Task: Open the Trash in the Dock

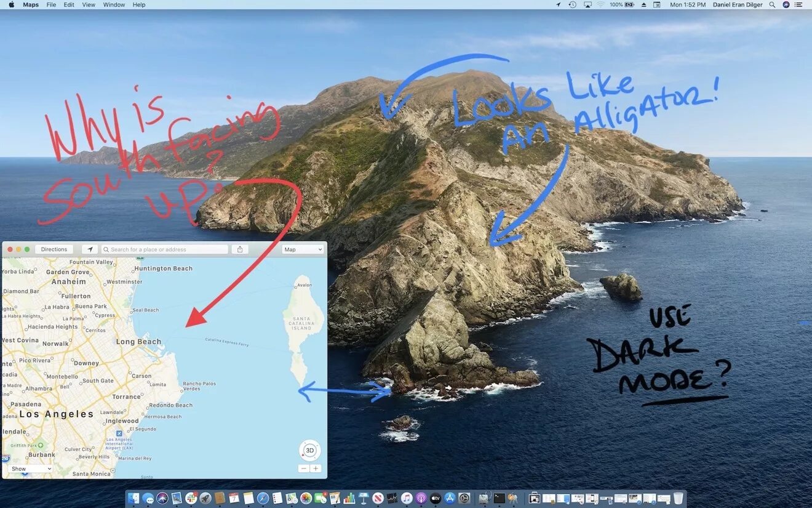Action: (x=679, y=498)
